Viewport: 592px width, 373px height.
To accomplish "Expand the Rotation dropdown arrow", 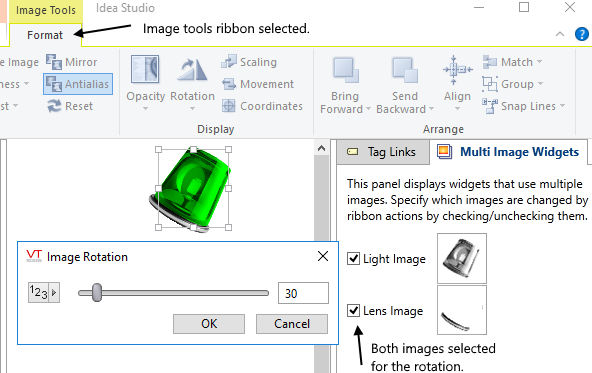I will tap(192, 109).
